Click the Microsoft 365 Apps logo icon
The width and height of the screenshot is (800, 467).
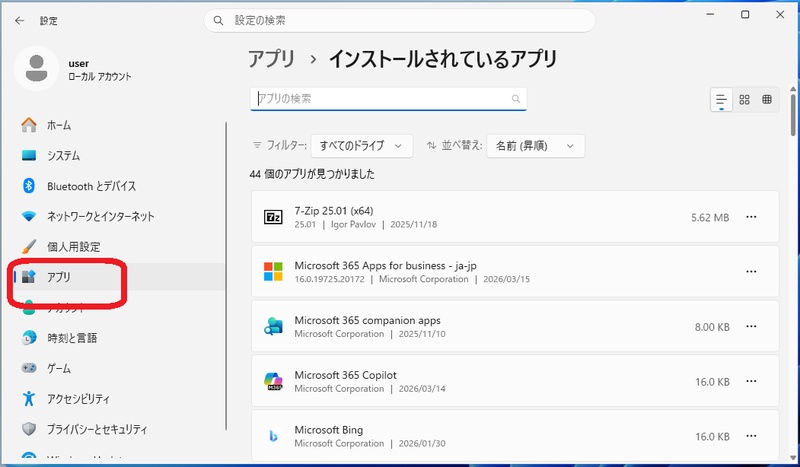coord(273,272)
